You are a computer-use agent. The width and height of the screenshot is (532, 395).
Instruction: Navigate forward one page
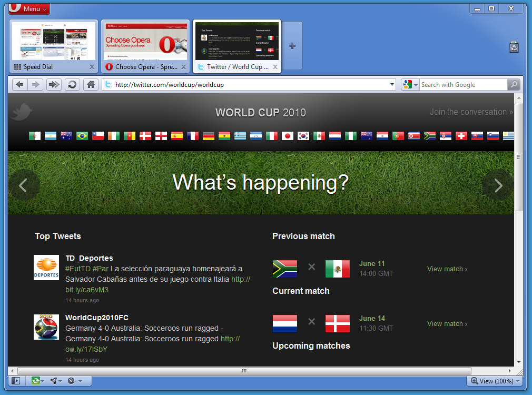[x=36, y=84]
